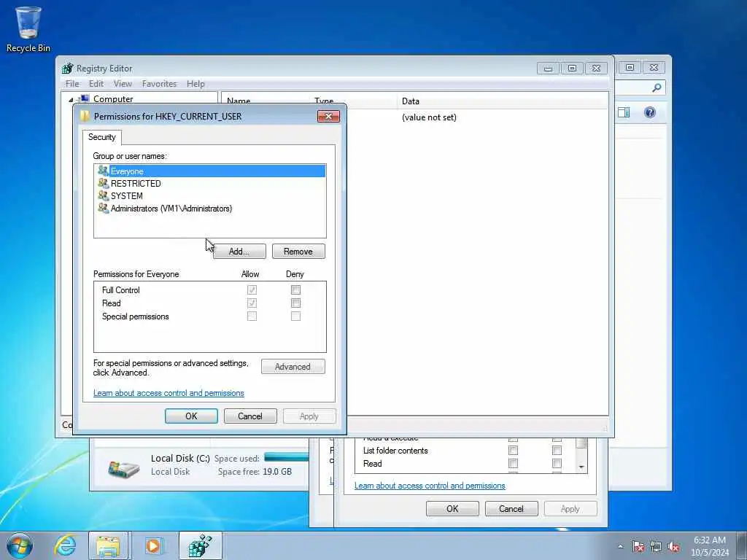Click the Computer node icon in registry tree
Image resolution: width=747 pixels, height=560 pixels.
[x=85, y=98]
